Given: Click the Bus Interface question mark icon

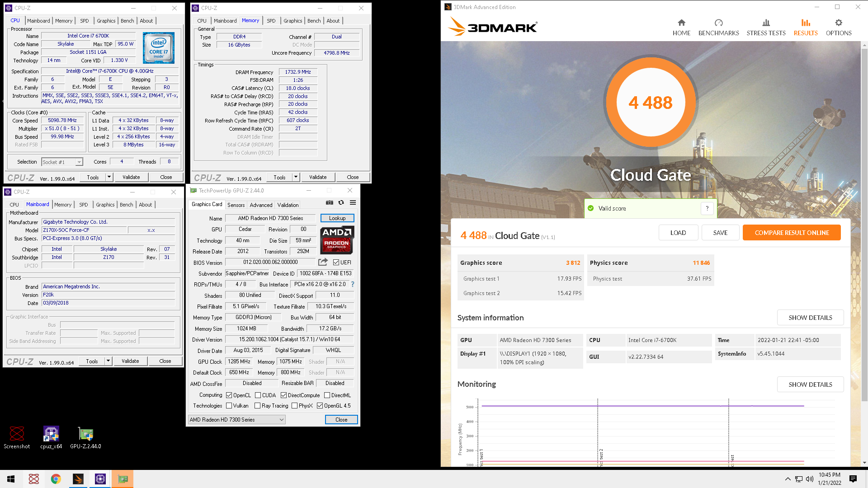Looking at the screenshot, I should click(x=353, y=284).
